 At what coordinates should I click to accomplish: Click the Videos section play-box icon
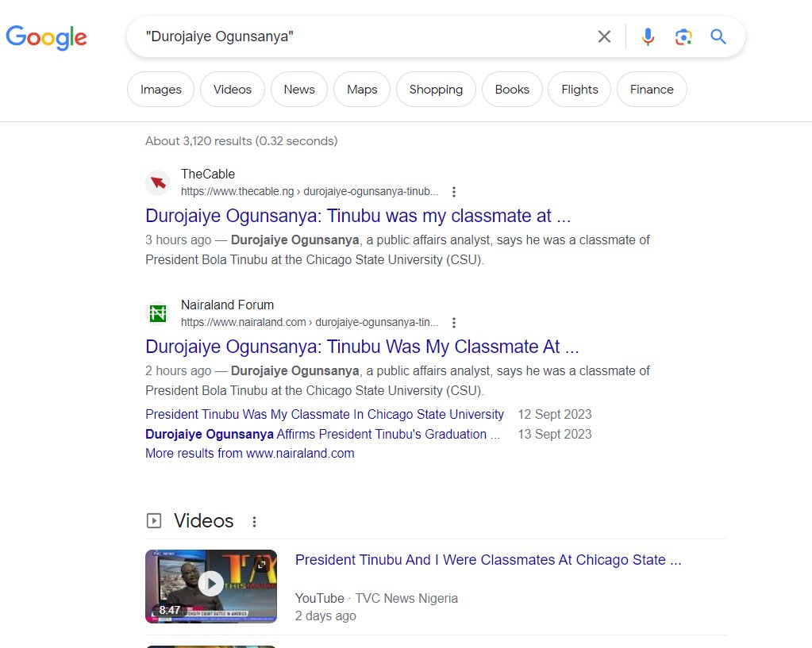click(154, 520)
